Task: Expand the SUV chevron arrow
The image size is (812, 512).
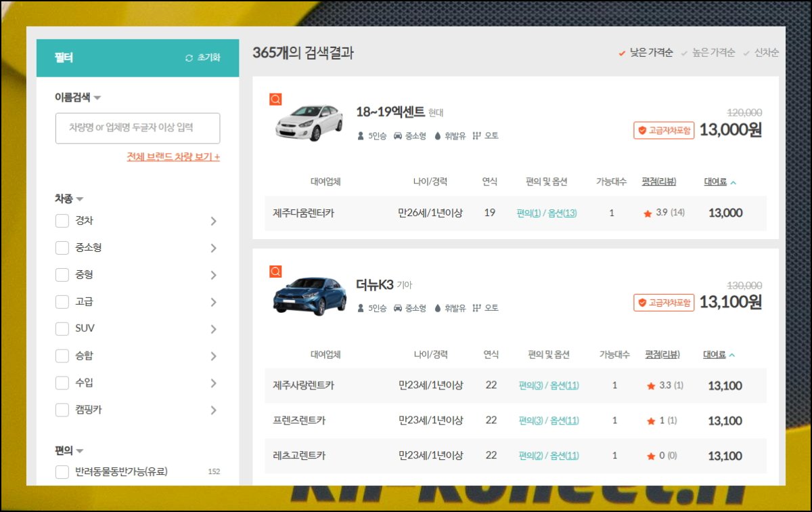Action: click(213, 329)
